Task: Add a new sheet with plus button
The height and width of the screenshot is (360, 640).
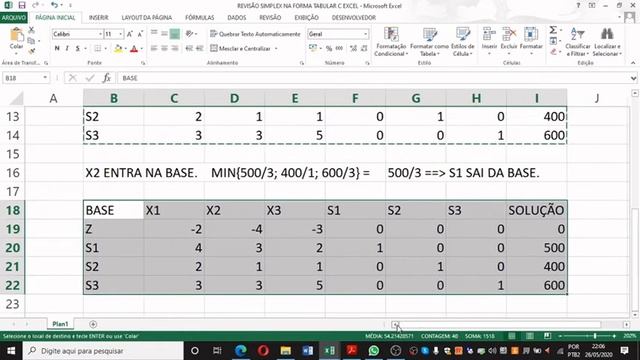Action: (x=93, y=324)
